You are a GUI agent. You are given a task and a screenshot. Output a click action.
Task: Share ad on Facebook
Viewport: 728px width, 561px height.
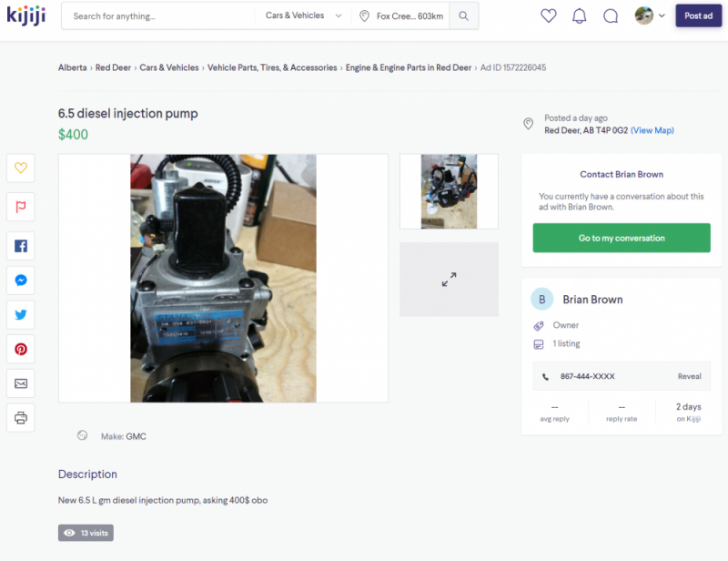[21, 246]
